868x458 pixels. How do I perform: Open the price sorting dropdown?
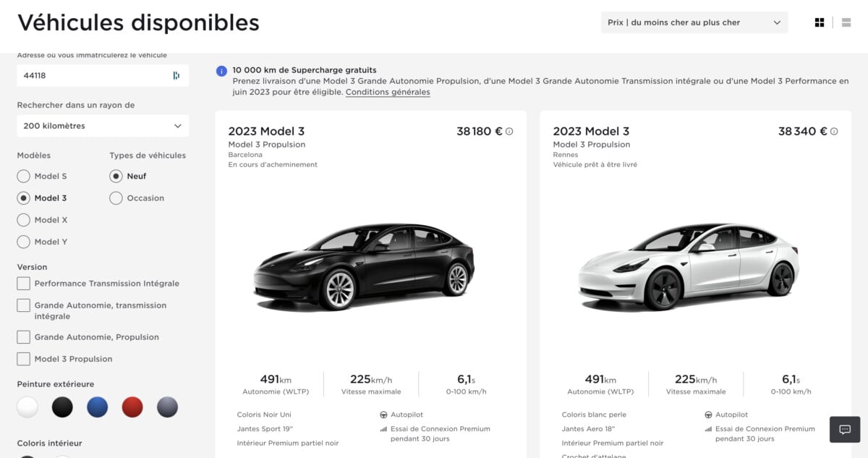click(x=694, y=22)
